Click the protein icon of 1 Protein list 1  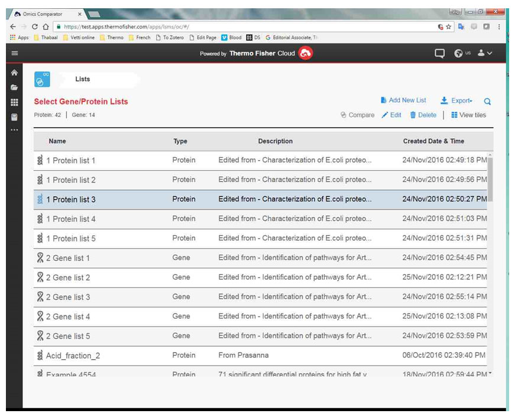[x=40, y=160]
